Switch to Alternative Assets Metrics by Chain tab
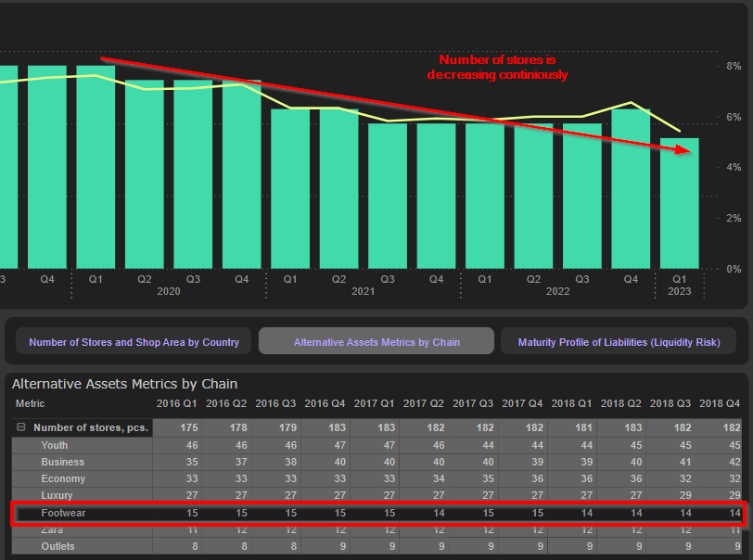 pos(376,342)
